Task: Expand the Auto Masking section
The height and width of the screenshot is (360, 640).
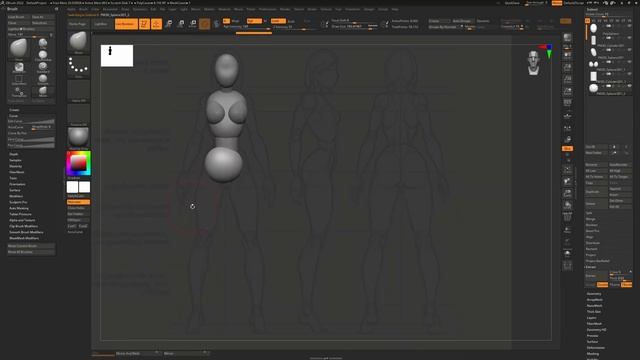Action: 19,208
